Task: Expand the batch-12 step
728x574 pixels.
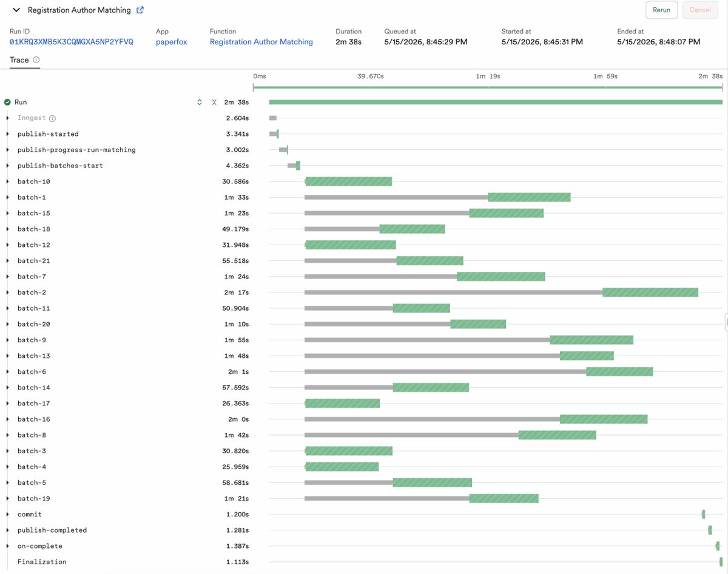Action: (x=8, y=245)
